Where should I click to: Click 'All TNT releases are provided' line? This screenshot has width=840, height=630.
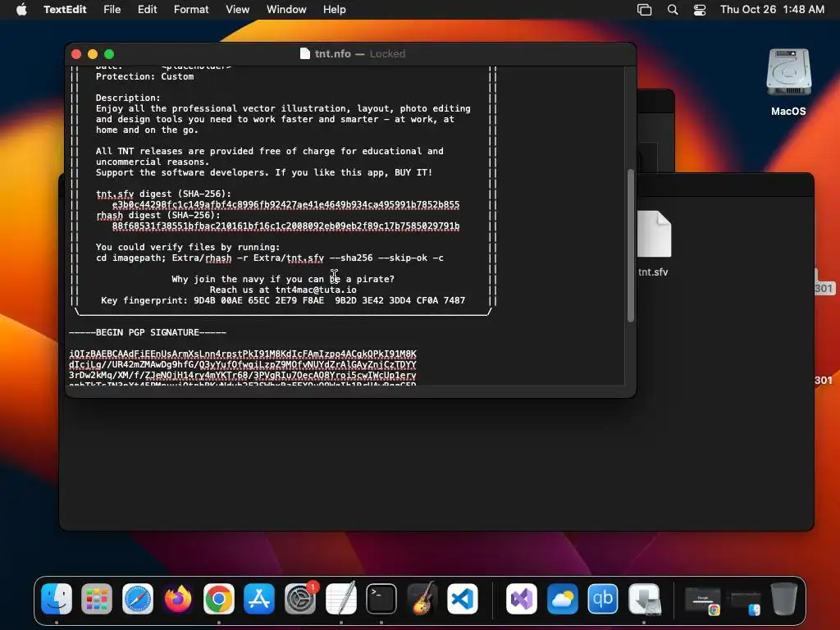pos(269,151)
